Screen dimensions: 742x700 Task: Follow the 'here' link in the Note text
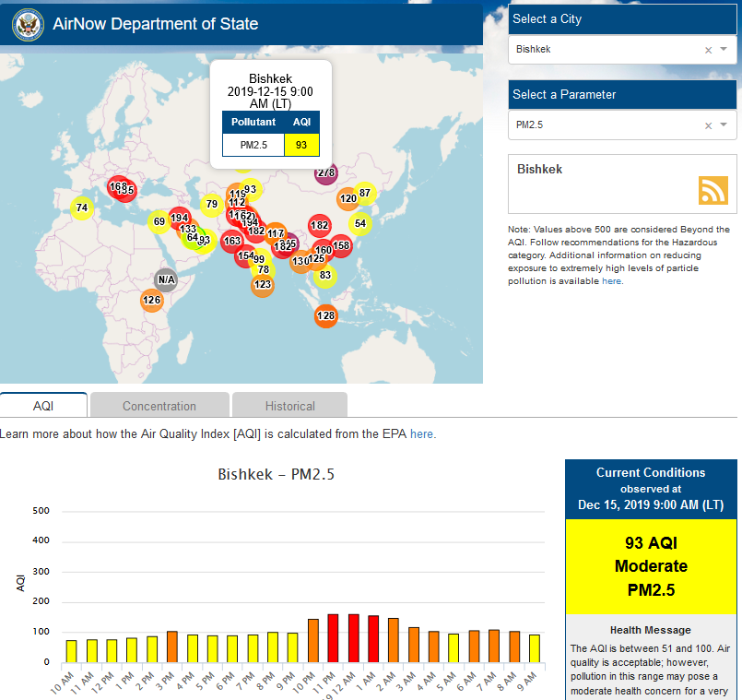click(611, 281)
